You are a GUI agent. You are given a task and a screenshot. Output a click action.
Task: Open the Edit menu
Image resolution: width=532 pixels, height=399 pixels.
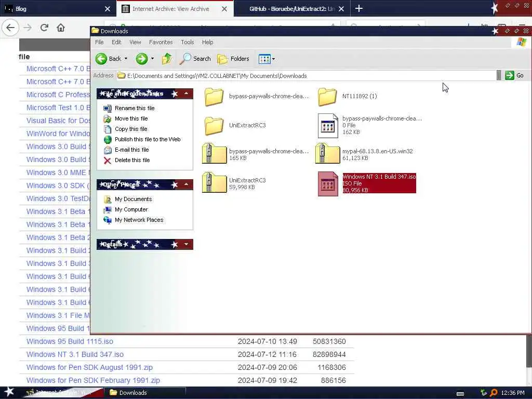pos(116,42)
